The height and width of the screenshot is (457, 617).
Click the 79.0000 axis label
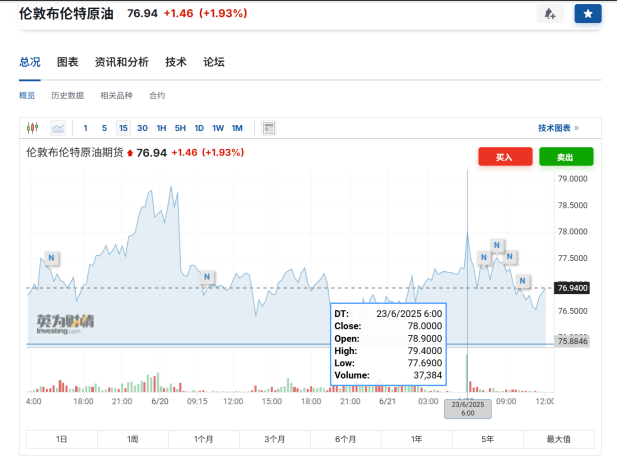point(573,179)
